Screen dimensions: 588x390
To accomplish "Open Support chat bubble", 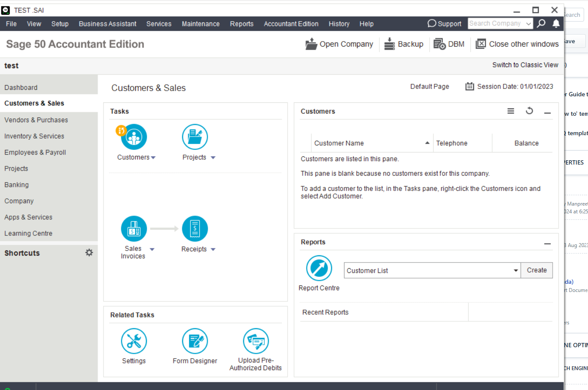I will (x=432, y=23).
